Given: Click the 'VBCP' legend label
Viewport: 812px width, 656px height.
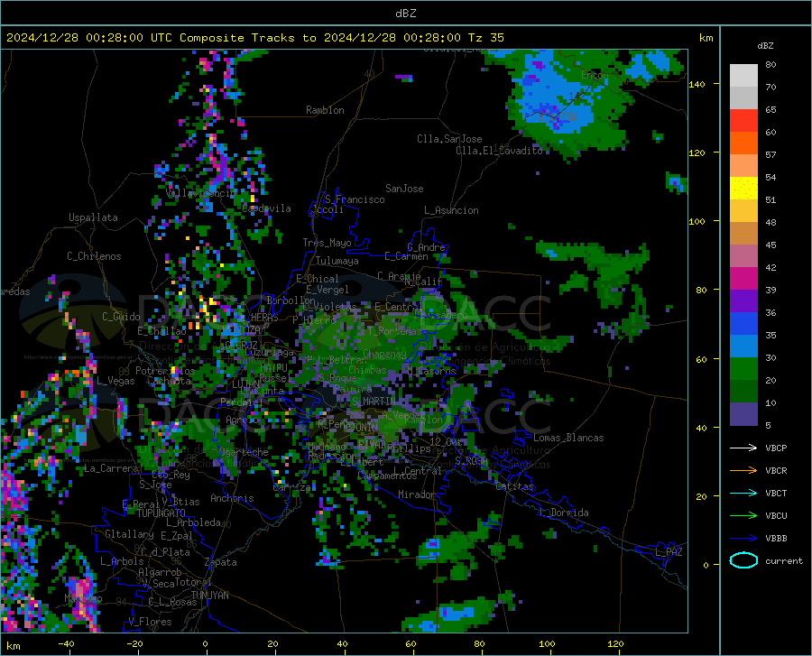Looking at the screenshot, I should 776,448.
